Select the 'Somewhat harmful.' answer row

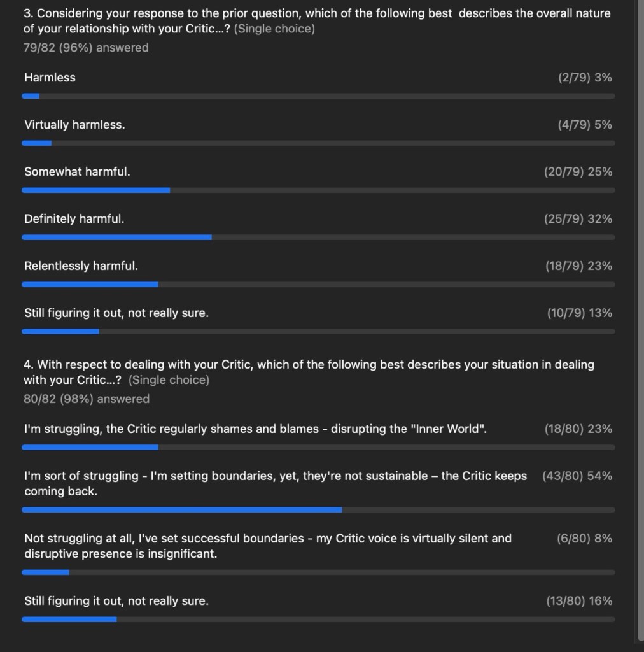[x=77, y=172]
